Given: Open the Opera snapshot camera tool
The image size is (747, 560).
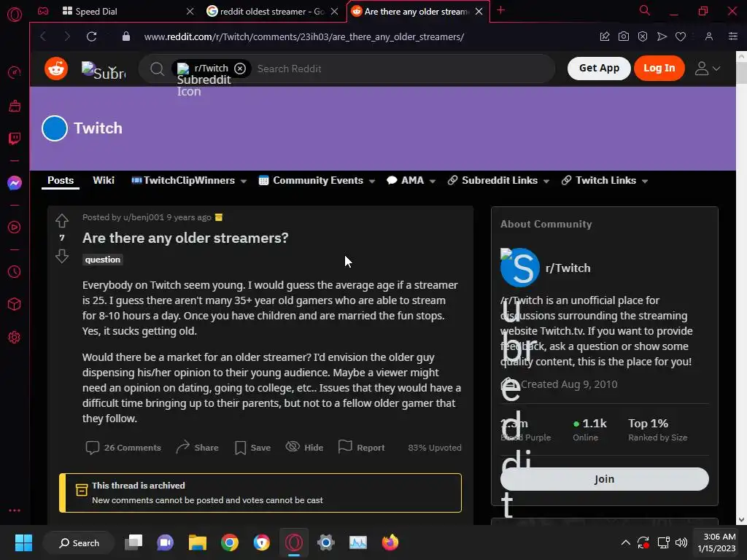Looking at the screenshot, I should coord(623,36).
